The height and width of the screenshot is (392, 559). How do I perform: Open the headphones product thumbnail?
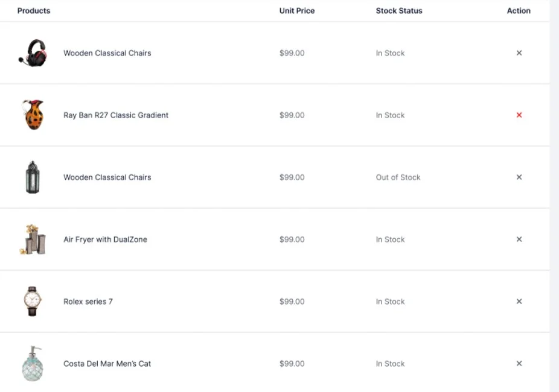tap(33, 52)
